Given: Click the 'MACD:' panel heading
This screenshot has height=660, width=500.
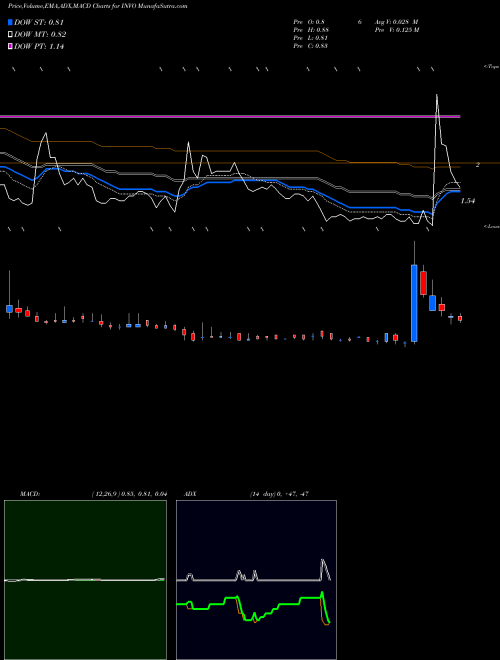Looking at the screenshot, I should pos(30,494).
